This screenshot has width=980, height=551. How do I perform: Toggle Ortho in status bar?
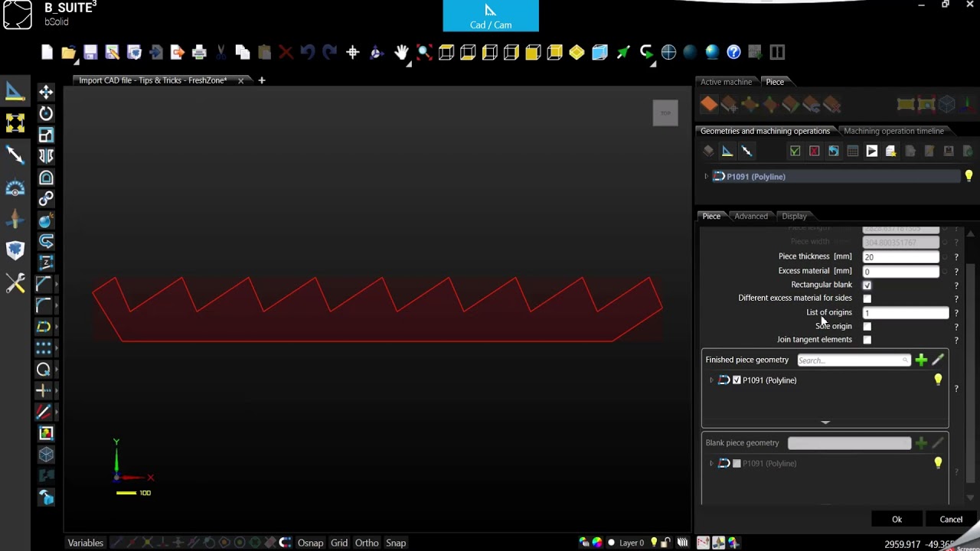click(x=367, y=543)
